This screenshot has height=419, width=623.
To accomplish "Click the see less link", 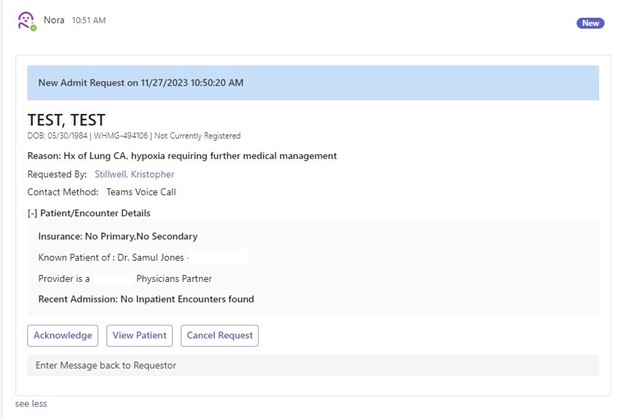I will 31,404.
